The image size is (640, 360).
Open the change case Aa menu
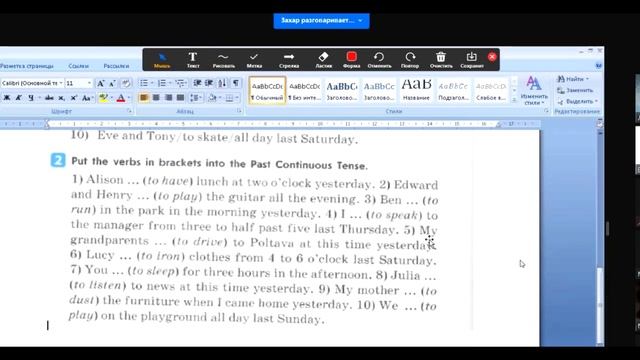pyautogui.click(x=87, y=98)
